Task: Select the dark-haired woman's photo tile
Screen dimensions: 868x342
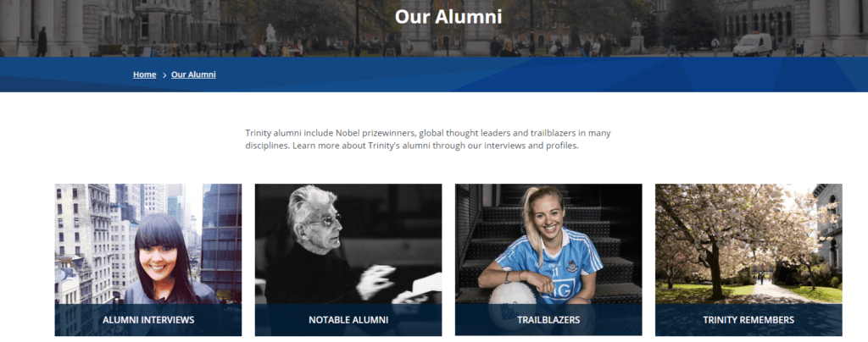Action: point(148,244)
